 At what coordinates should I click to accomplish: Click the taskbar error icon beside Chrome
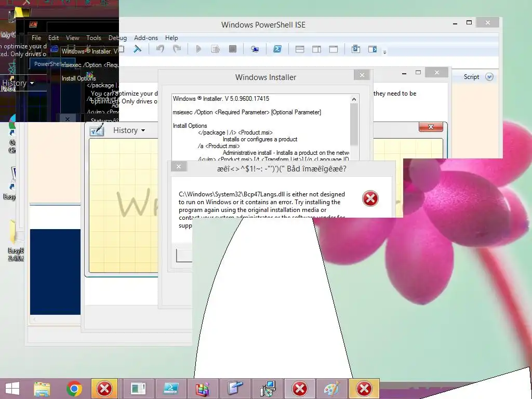coord(104,389)
